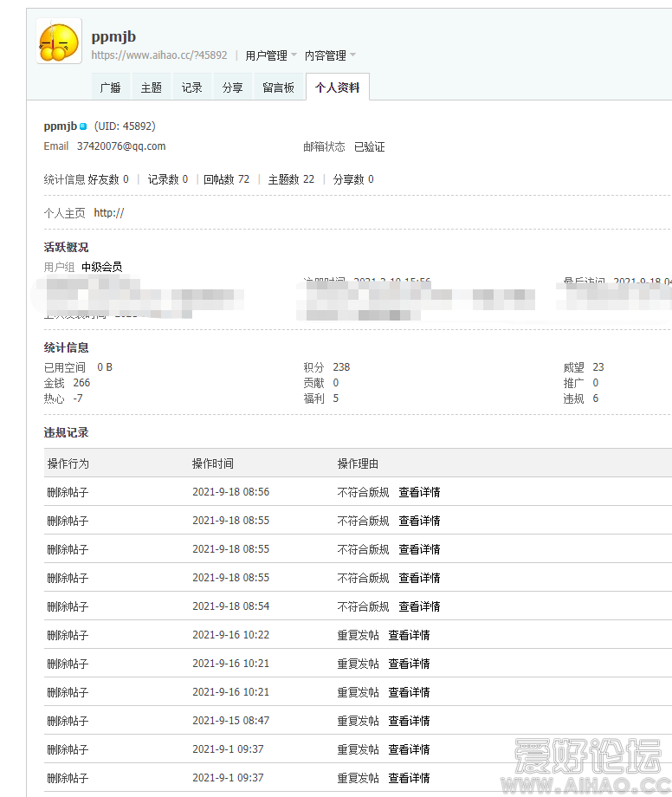Click 好友数 0 friends count link
This screenshot has height=797, width=672.
[x=107, y=179]
